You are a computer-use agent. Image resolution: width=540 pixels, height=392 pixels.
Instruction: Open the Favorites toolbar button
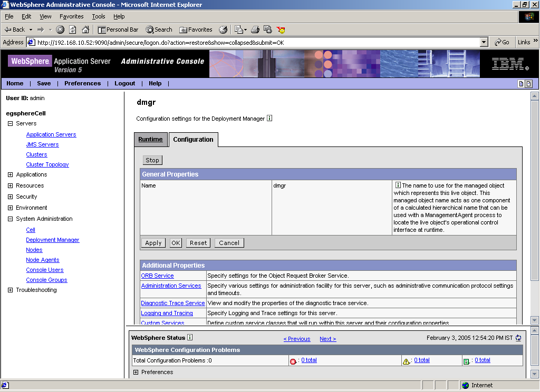(196, 30)
